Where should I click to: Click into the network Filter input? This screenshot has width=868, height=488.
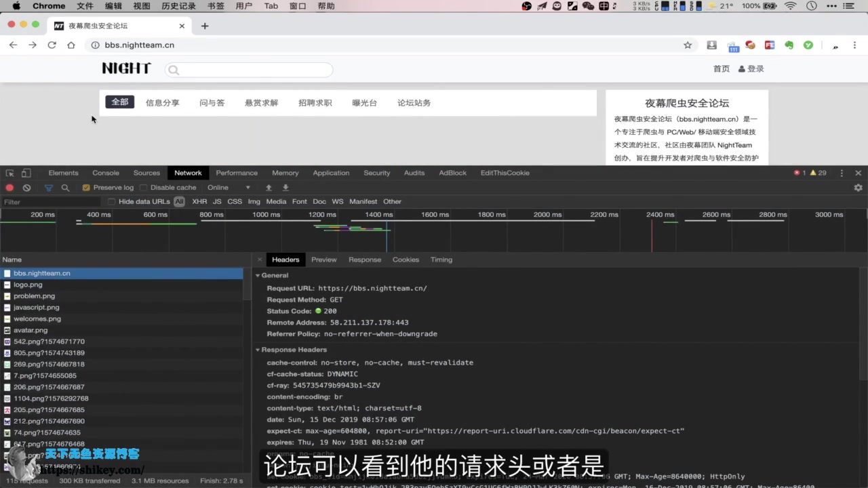(x=52, y=202)
